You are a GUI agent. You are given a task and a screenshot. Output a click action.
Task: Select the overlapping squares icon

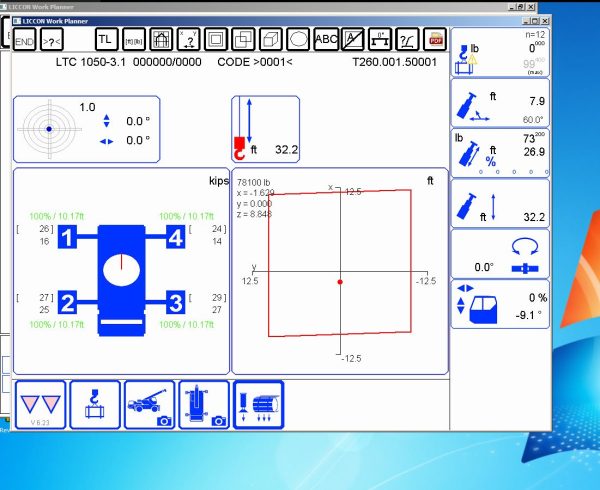pos(243,39)
